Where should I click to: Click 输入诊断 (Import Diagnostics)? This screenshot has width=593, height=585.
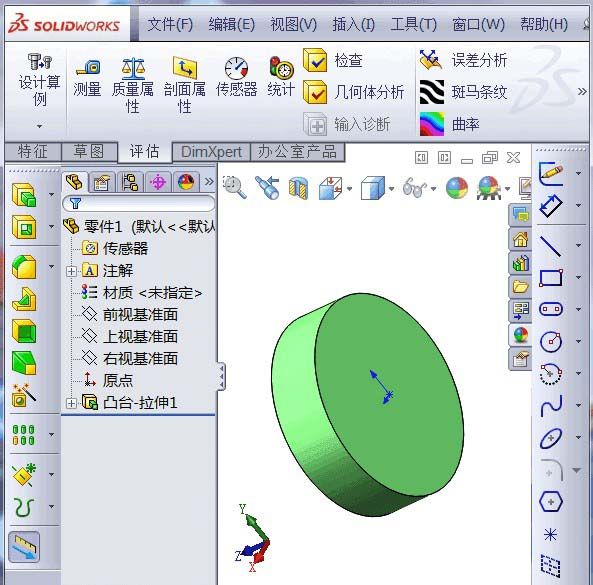point(347,124)
